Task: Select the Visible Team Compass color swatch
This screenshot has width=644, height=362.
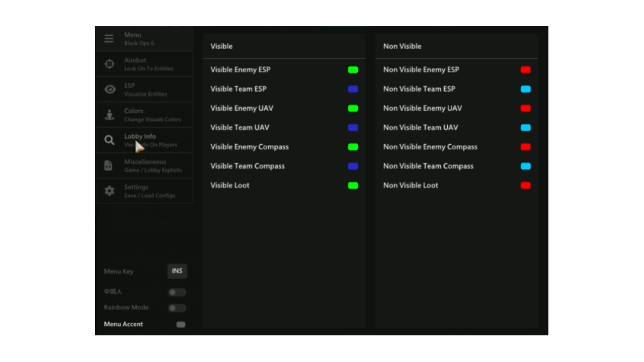Action: (353, 166)
